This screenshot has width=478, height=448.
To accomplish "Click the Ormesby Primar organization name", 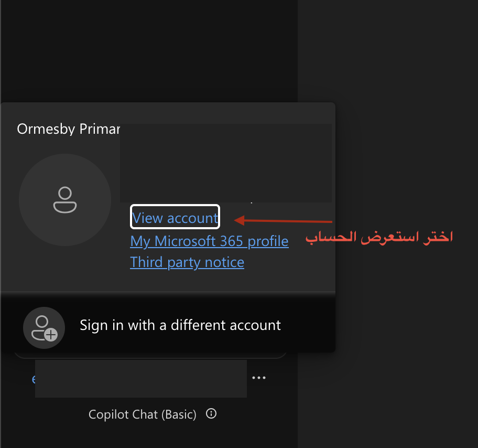I will tap(68, 129).
